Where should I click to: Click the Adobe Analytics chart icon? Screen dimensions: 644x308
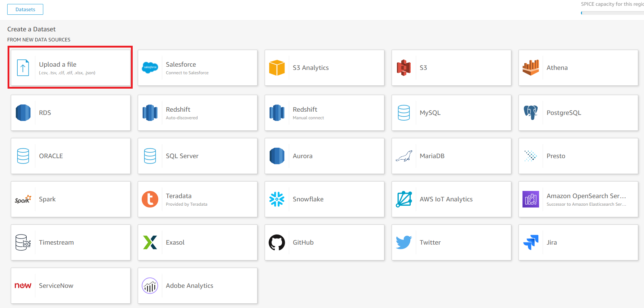point(150,286)
